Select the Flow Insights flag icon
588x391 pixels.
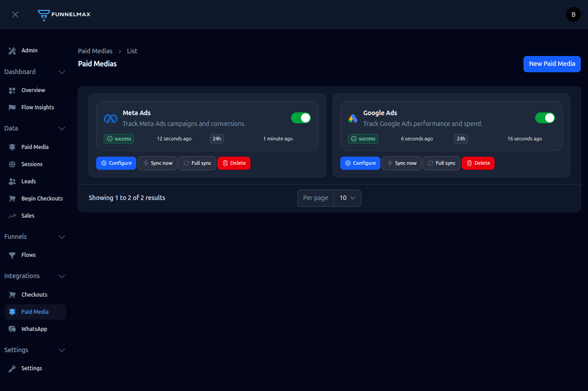point(12,107)
